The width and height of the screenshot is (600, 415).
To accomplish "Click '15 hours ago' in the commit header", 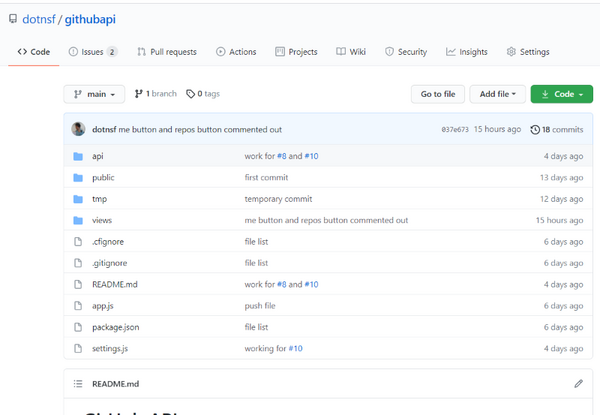I will click(x=497, y=129).
